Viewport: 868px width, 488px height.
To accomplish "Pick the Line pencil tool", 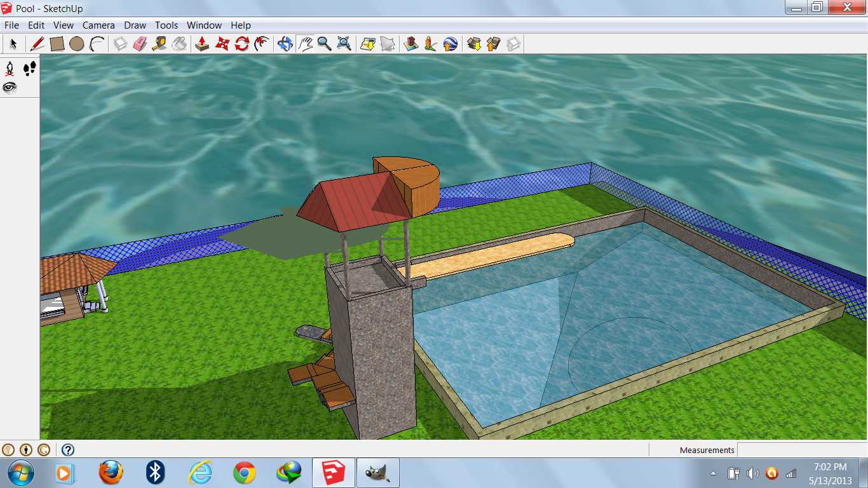I will point(37,44).
